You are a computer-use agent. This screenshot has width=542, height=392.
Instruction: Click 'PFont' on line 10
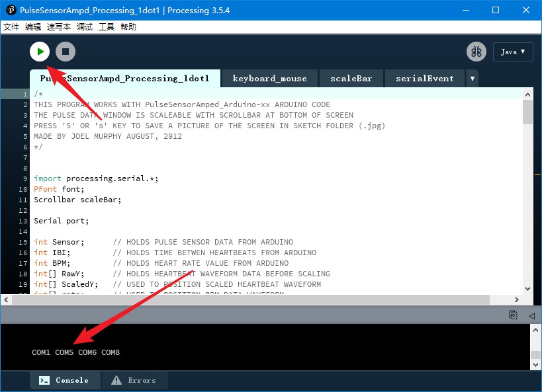[x=45, y=189]
